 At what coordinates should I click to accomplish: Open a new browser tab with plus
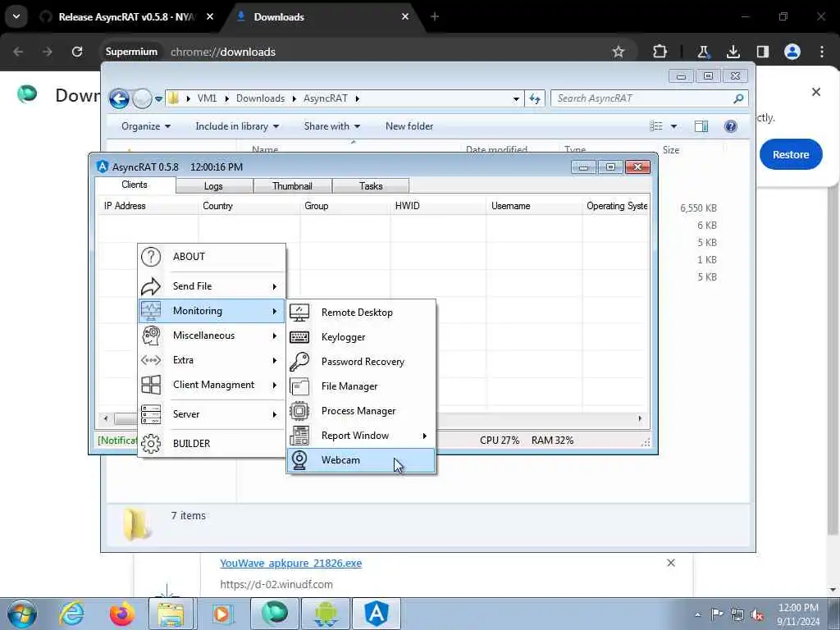tap(435, 16)
